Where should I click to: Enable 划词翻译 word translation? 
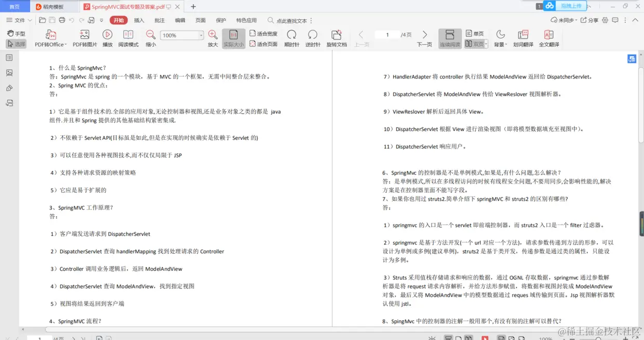coord(523,38)
